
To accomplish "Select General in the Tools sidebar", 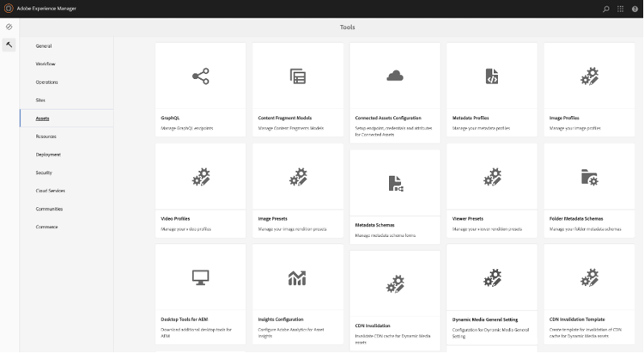I will click(66, 46).
